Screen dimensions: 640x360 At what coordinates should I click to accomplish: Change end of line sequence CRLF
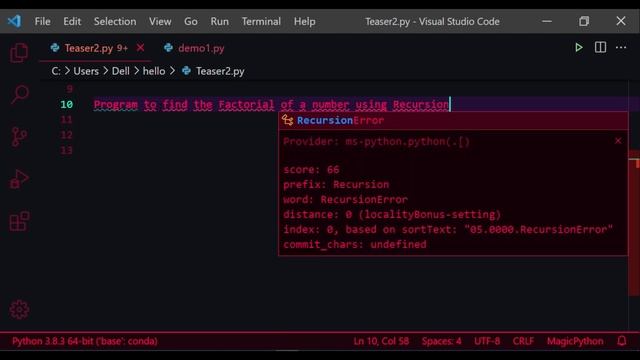click(x=523, y=341)
